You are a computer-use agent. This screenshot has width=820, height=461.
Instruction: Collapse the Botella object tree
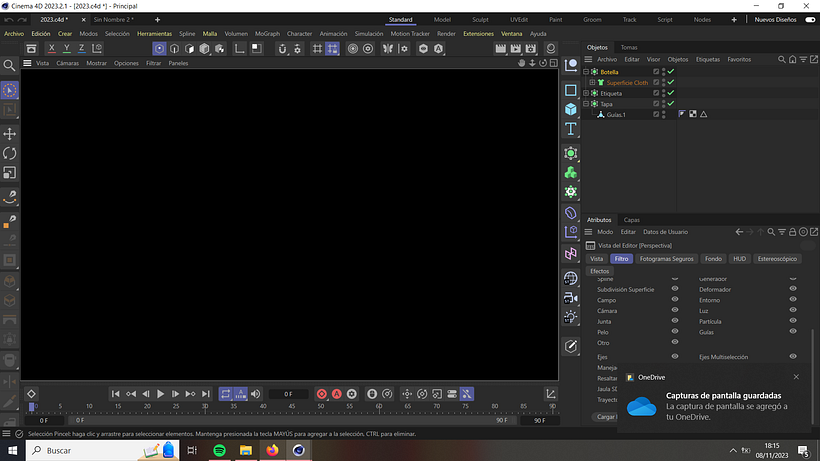click(587, 72)
